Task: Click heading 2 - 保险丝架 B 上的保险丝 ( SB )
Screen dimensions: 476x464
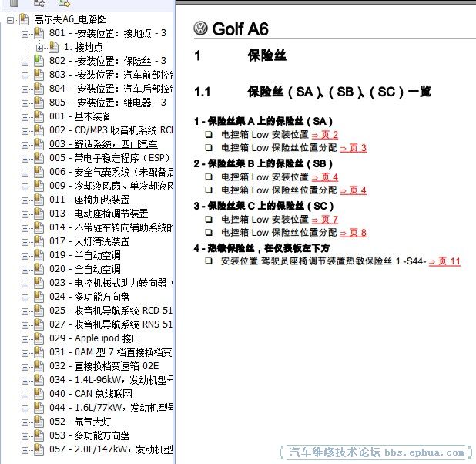Action: [263, 163]
